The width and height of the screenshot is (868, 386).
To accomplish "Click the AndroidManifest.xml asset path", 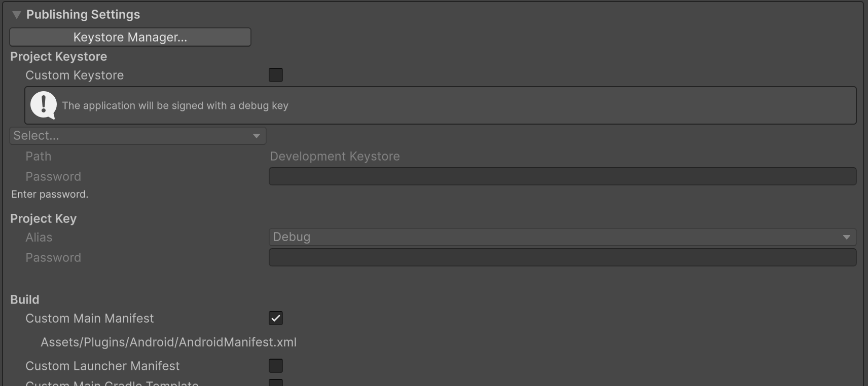I will 168,342.
